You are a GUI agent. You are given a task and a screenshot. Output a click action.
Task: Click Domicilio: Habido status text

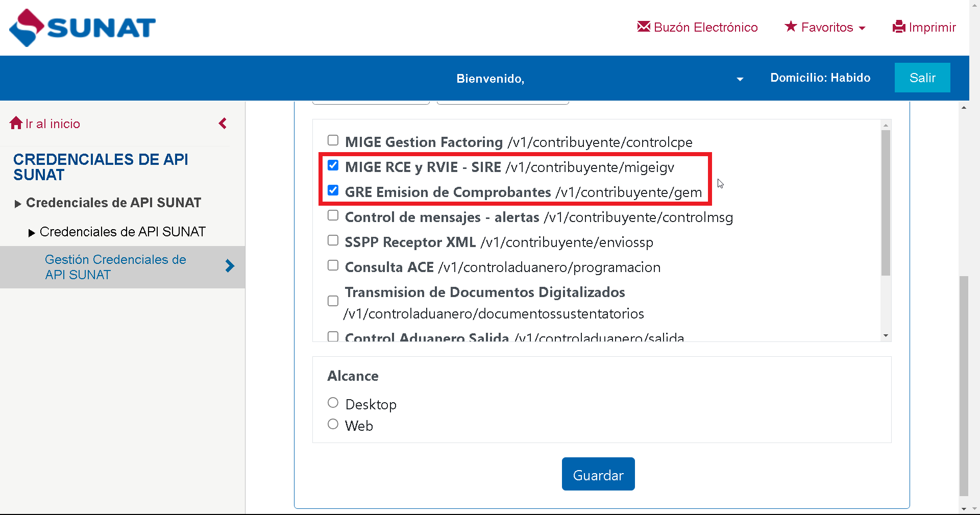pos(820,78)
